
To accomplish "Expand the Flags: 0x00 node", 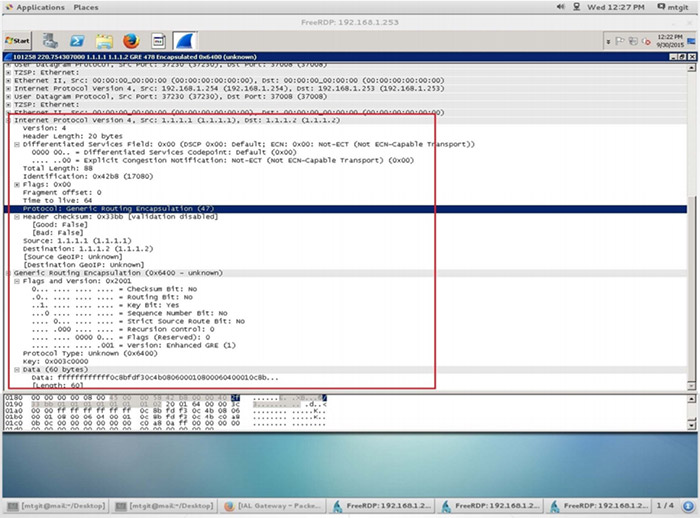I will pyautogui.click(x=17, y=184).
